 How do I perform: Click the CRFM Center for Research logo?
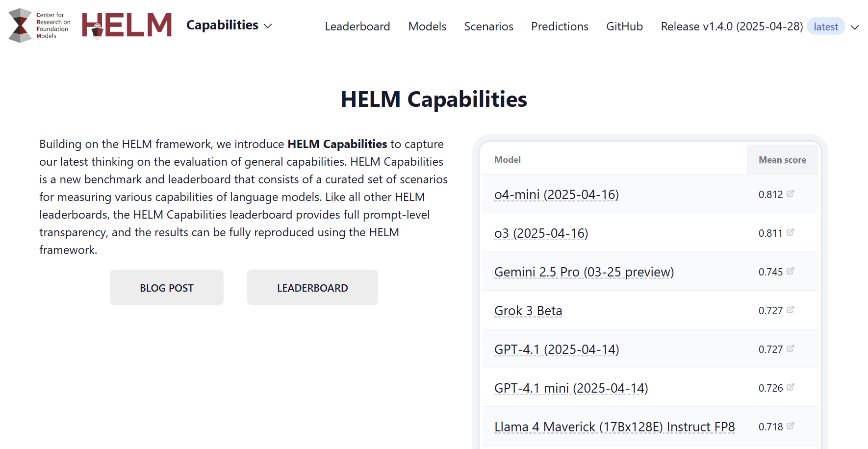pos(39,25)
